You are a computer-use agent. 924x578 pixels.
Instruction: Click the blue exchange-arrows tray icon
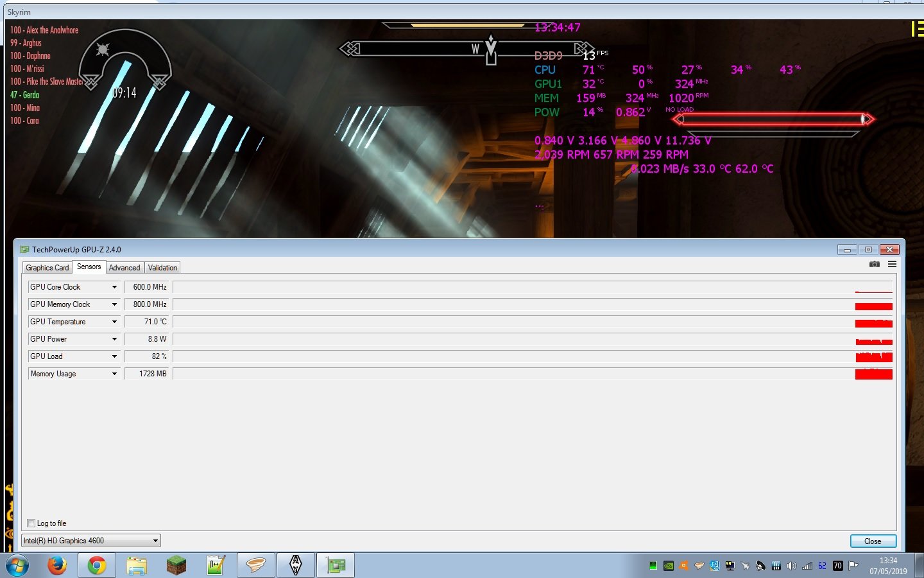pyautogui.click(x=715, y=566)
